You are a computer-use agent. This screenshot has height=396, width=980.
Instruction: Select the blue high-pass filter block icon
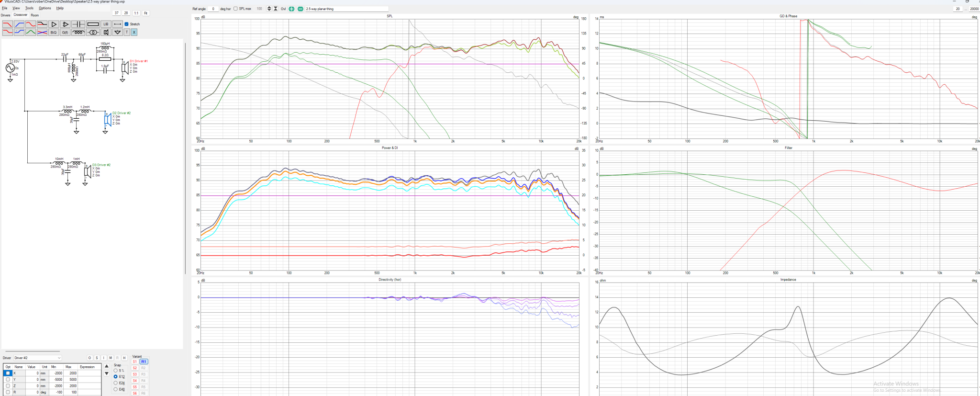click(19, 24)
